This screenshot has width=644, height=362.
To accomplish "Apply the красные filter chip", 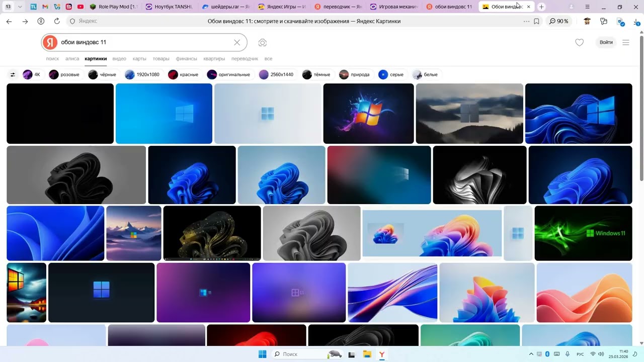I will pos(184,74).
